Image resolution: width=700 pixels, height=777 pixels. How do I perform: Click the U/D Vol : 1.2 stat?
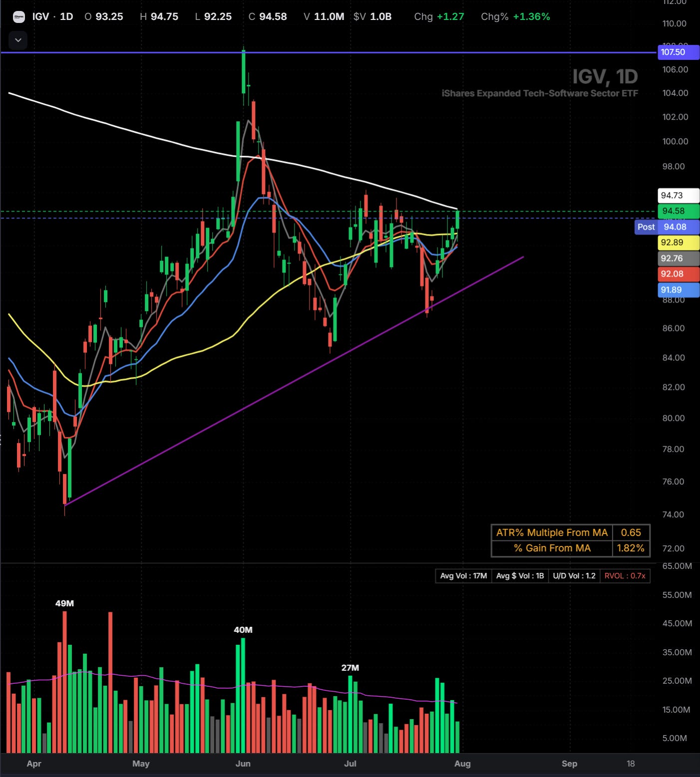pyautogui.click(x=574, y=576)
